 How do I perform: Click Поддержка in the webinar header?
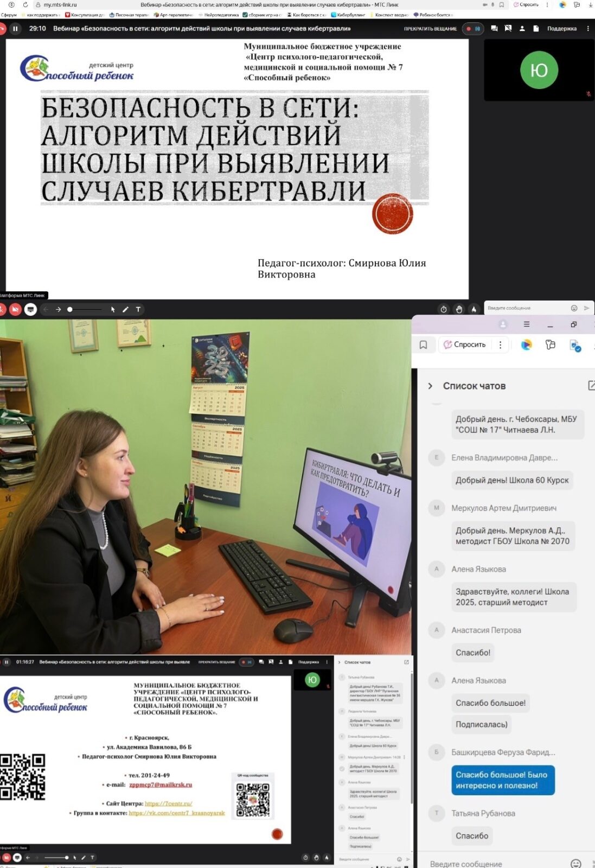[x=561, y=29]
